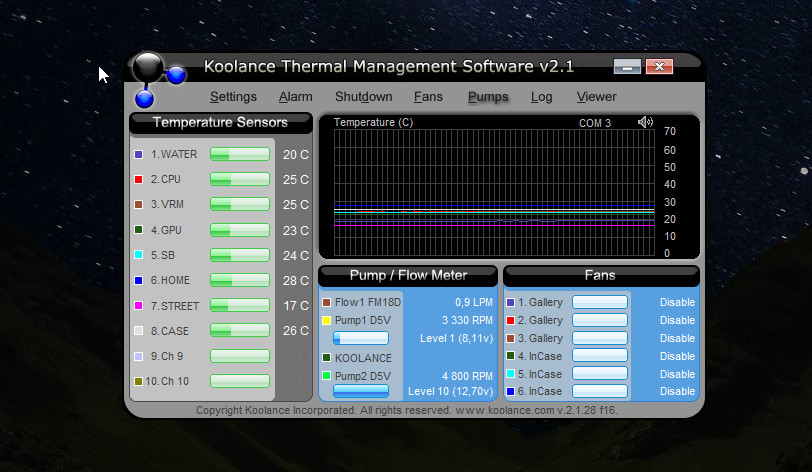Click the purple swatch for 1.WATER sensor

(x=138, y=154)
